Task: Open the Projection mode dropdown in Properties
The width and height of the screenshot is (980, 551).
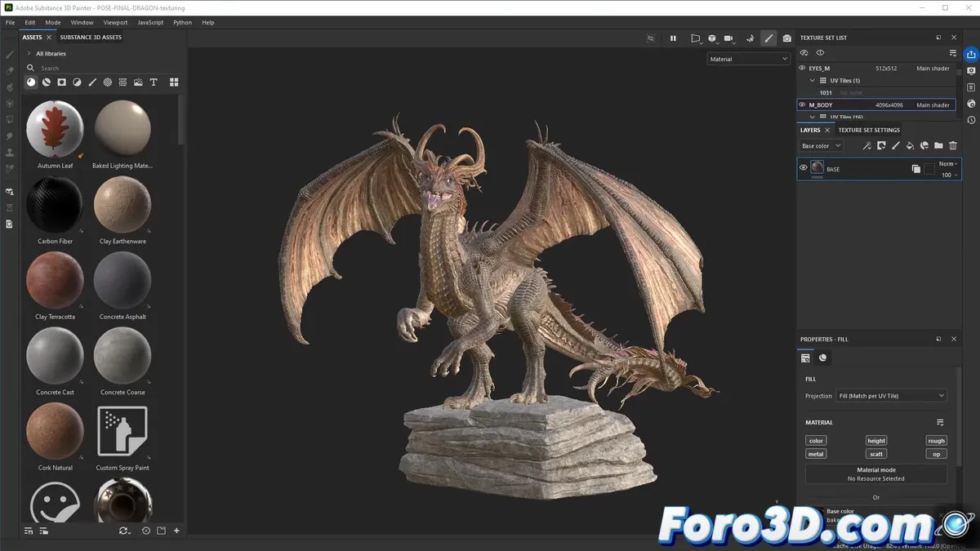Action: (x=891, y=395)
